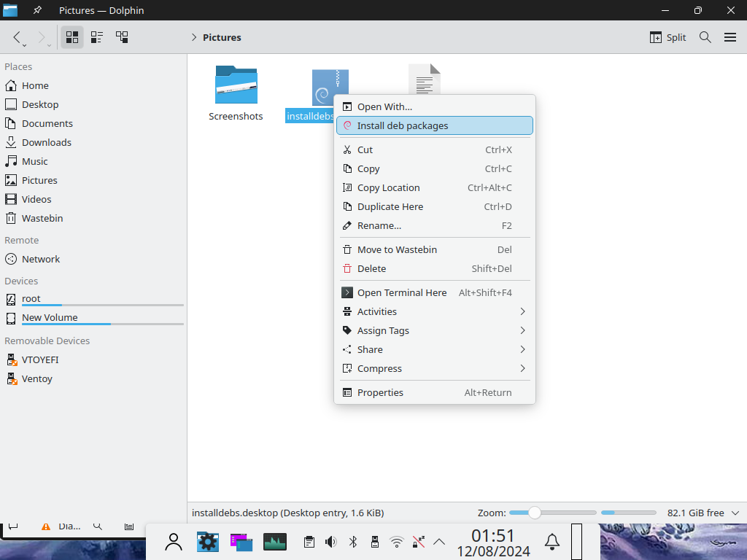Expand breadcrumb chevron before Pictures
Screen dimensions: 747x560
(x=194, y=37)
